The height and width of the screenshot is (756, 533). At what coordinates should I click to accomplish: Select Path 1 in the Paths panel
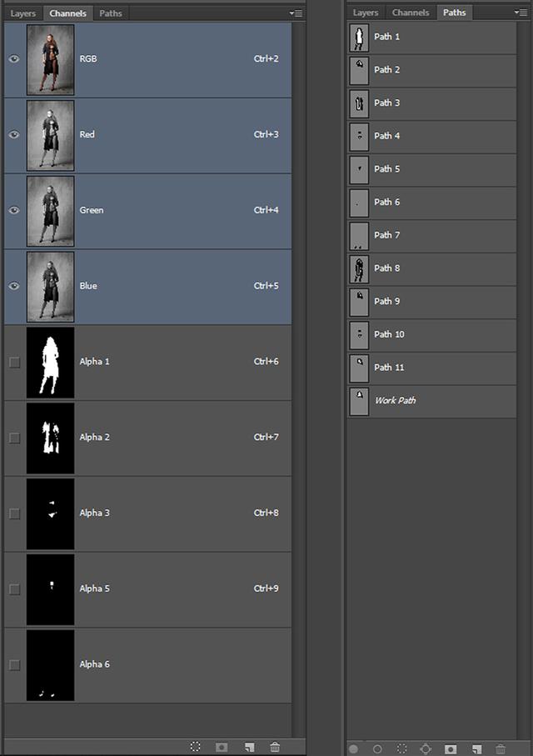pyautogui.click(x=431, y=38)
